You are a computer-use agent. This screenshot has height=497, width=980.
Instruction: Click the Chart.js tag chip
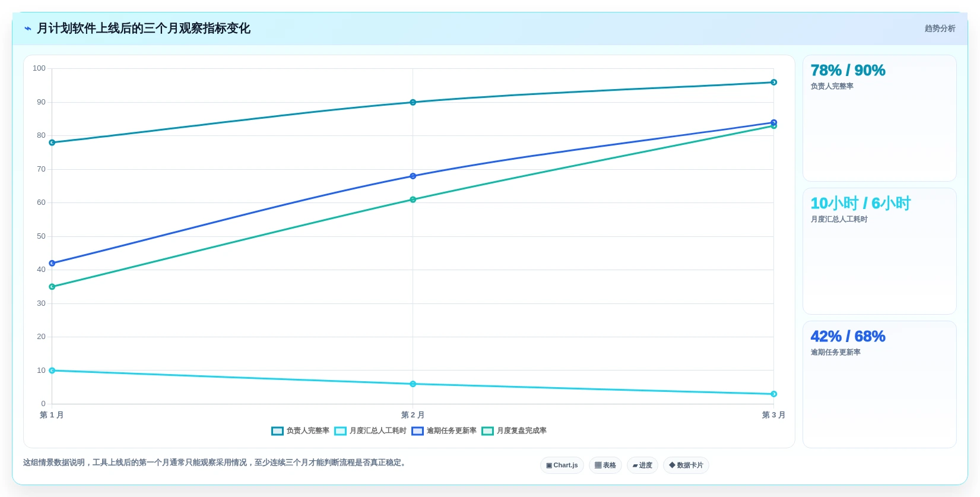[x=562, y=466]
